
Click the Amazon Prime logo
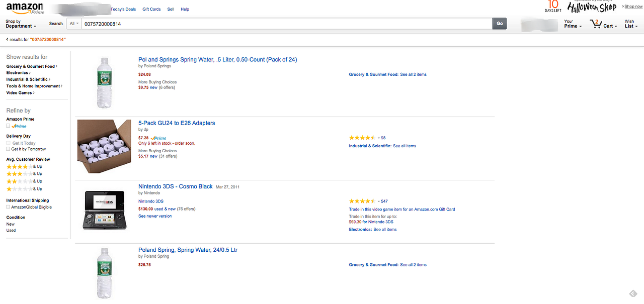coord(25,9)
